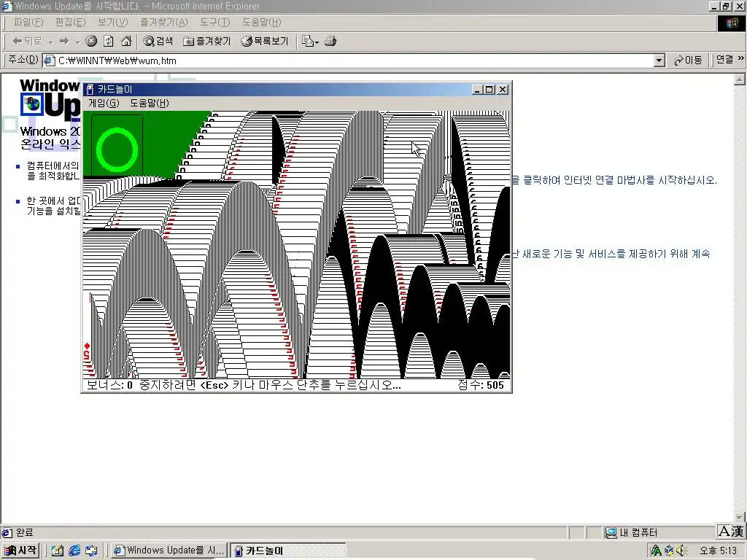This screenshot has height=560, width=747.
Task: Minimize the 카드놀이 Solitaire window
Action: coord(476,90)
